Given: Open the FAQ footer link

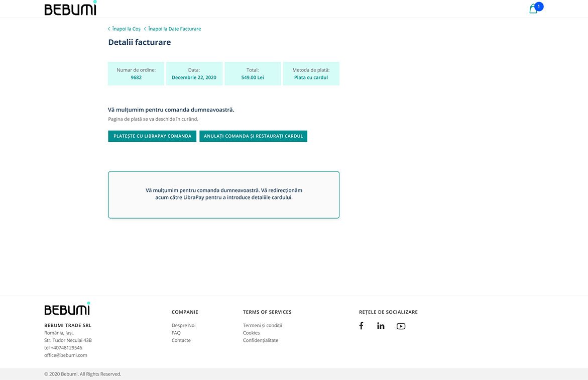Looking at the screenshot, I should [176, 333].
